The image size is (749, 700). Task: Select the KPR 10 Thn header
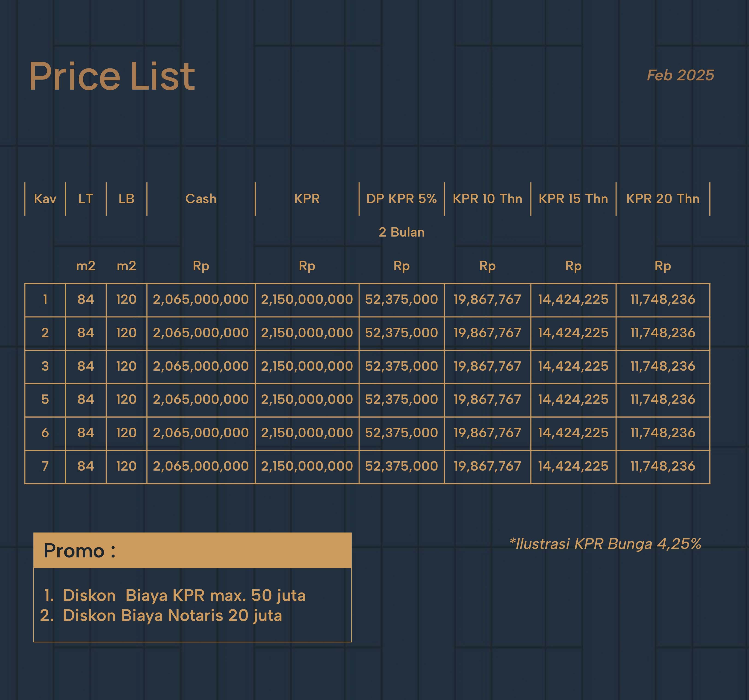[487, 199]
